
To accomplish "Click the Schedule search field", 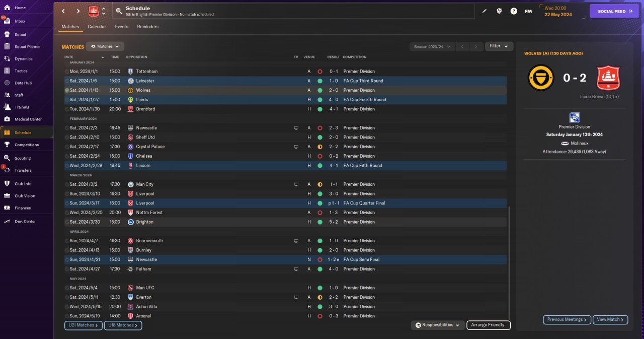I will point(294,11).
